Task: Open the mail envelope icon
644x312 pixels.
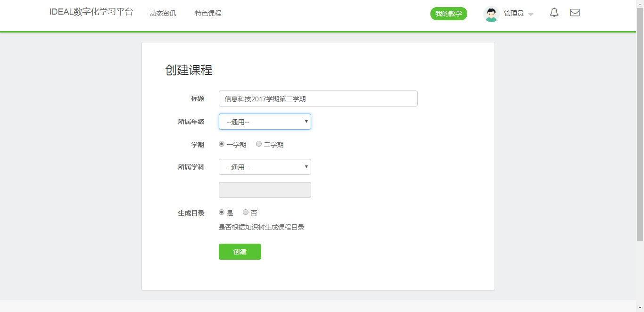Action: [575, 13]
